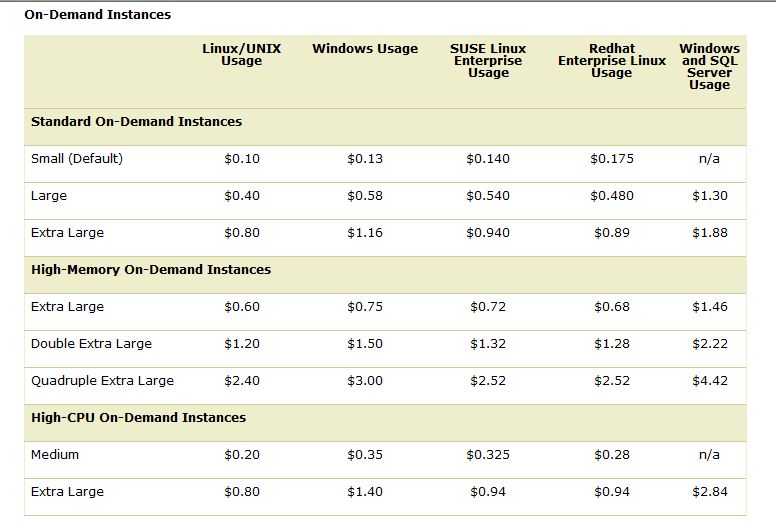Click the Redhat Enterprise Linux Usage header
This screenshot has height=529, width=776.
612,60
